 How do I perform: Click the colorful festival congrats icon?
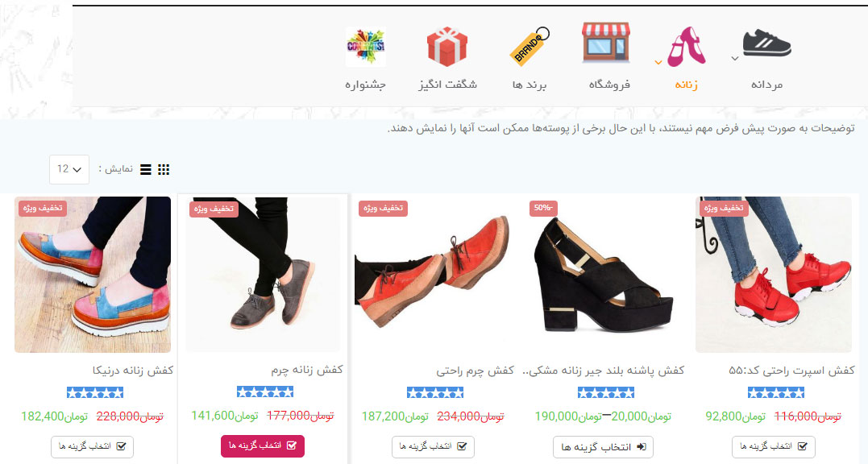pos(365,47)
